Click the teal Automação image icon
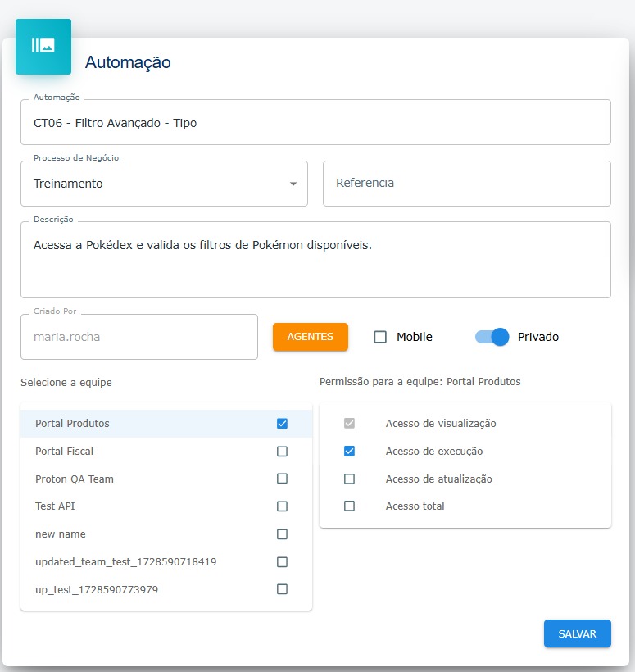Image resolution: width=635 pixels, height=672 pixels. coord(43,47)
